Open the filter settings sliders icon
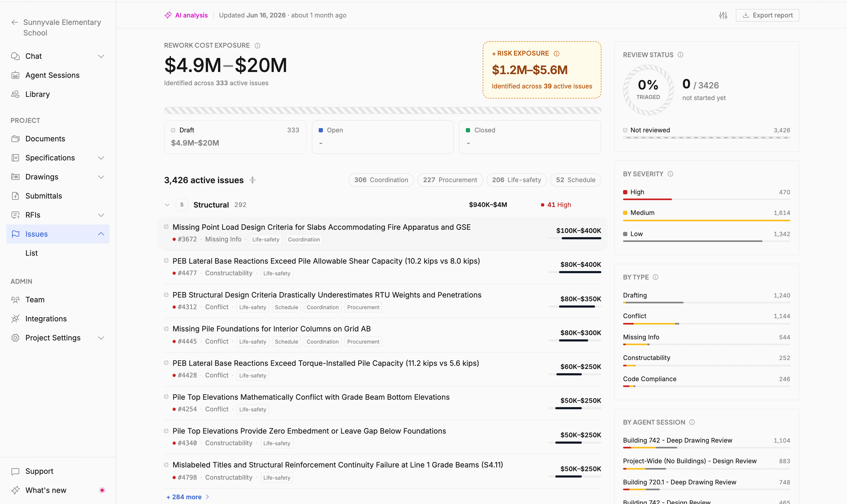 point(723,15)
